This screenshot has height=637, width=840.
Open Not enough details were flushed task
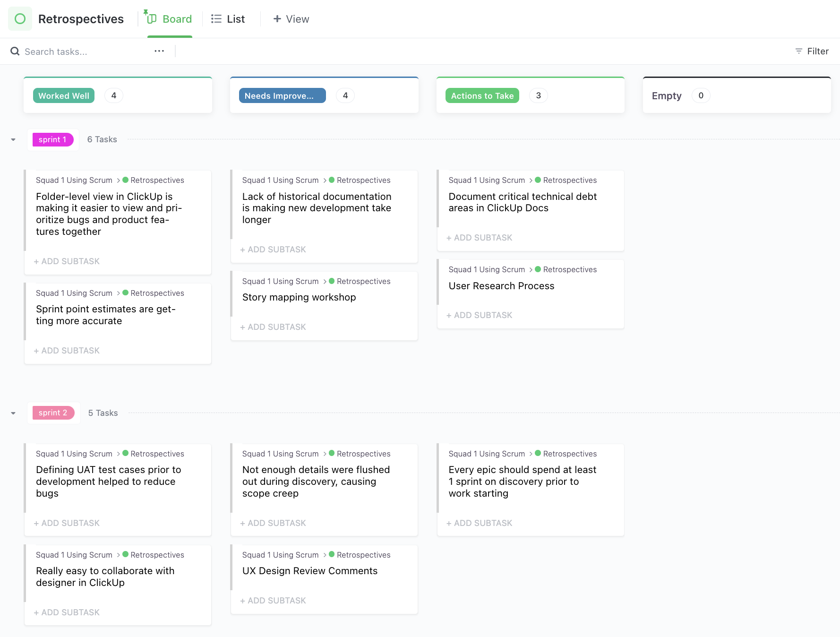(x=316, y=482)
